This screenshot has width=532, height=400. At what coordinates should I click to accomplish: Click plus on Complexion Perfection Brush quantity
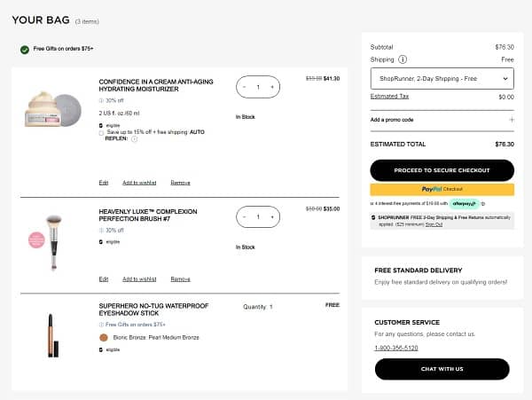pos(272,216)
